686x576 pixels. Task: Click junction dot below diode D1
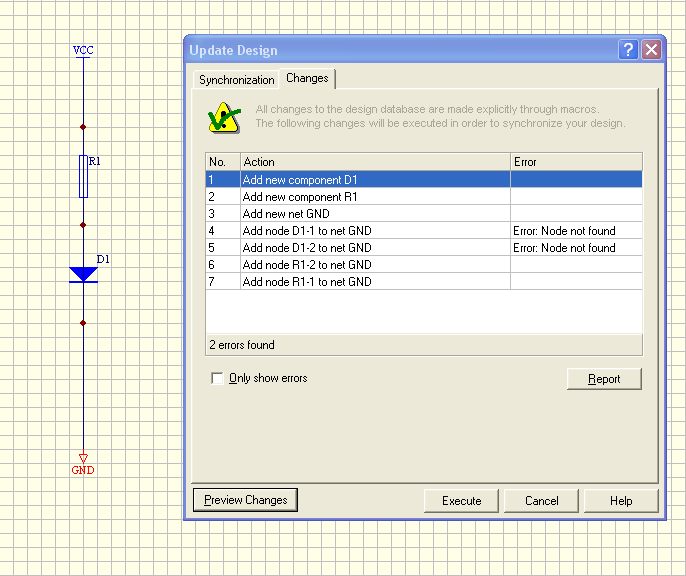(83, 323)
